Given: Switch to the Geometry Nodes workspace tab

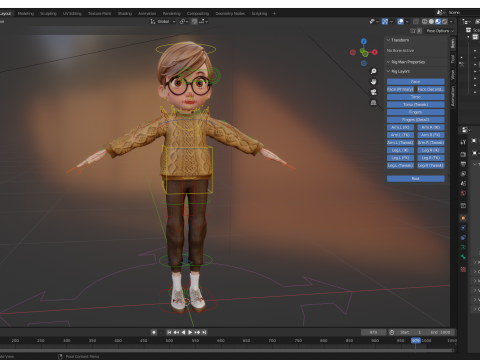Looking at the screenshot, I should coord(230,13).
